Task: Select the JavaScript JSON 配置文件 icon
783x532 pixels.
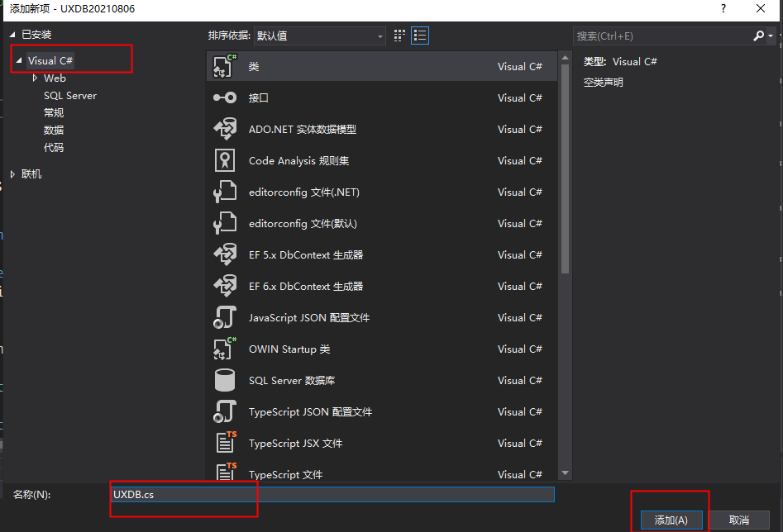Action: 225,317
